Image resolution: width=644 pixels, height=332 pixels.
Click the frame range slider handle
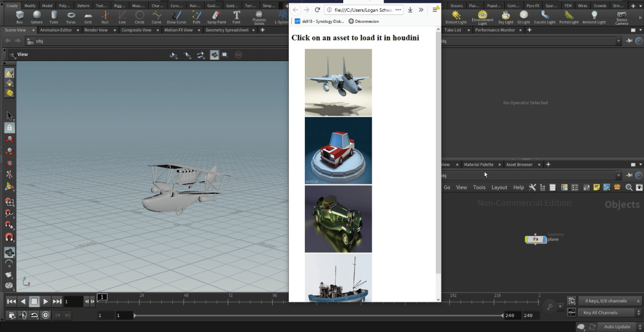135,316
